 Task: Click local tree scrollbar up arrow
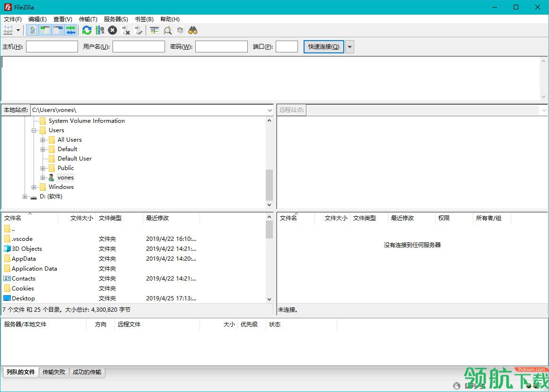269,120
